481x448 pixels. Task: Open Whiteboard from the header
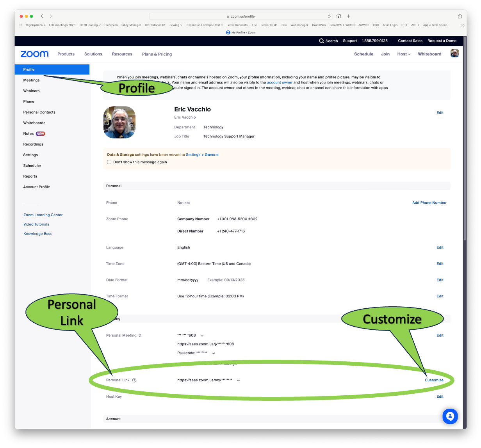(430, 54)
